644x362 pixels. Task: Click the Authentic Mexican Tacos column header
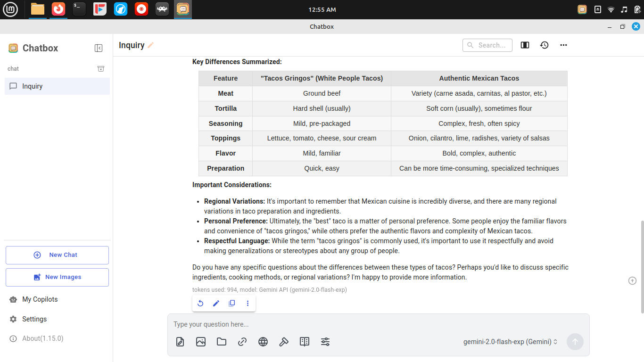(479, 78)
